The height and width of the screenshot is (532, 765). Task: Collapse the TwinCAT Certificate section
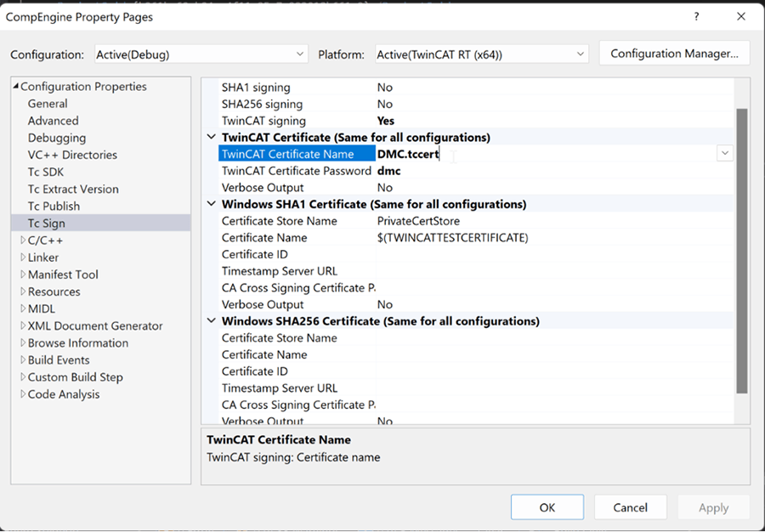(x=212, y=137)
